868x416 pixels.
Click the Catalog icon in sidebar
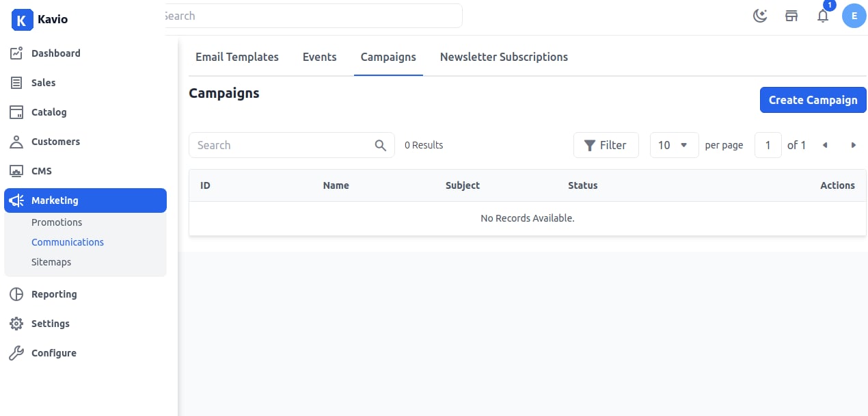[x=16, y=112]
